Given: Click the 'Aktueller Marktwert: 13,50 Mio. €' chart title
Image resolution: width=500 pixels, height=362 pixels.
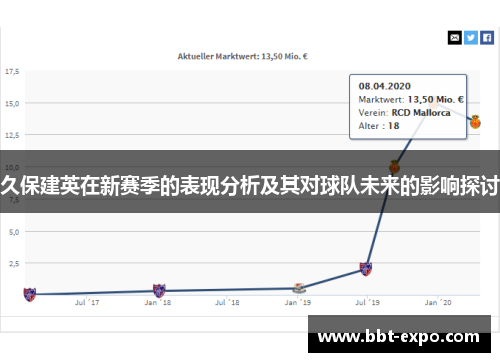Looking at the screenshot, I should 242,56.
